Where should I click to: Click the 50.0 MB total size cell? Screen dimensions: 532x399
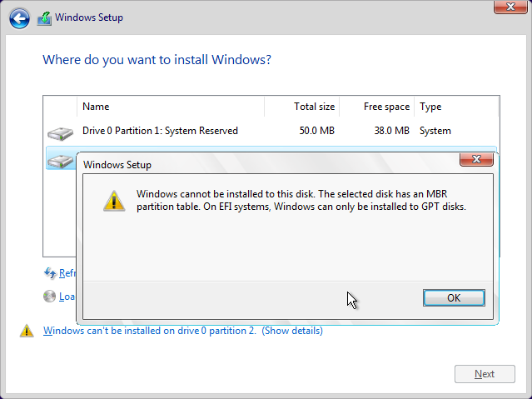tap(317, 131)
